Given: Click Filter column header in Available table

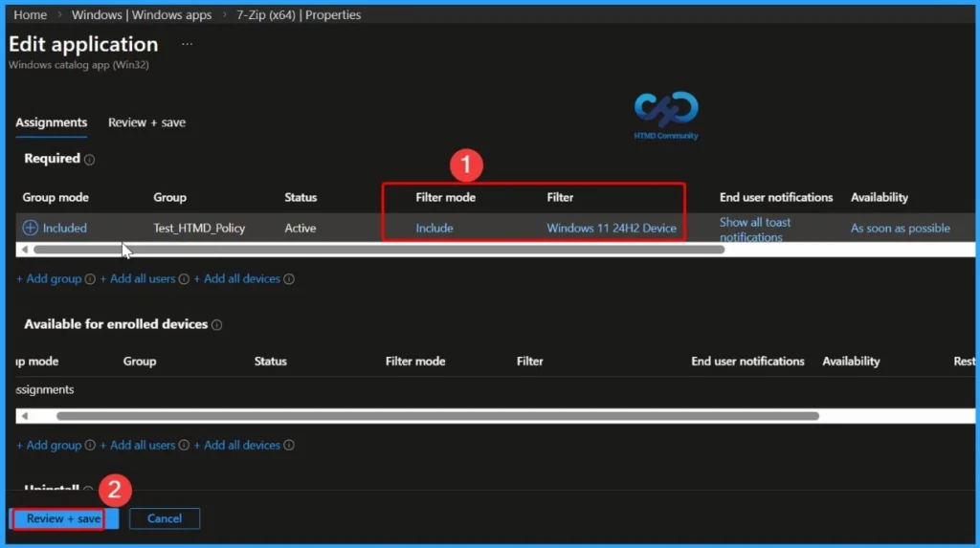Looking at the screenshot, I should (x=530, y=362).
